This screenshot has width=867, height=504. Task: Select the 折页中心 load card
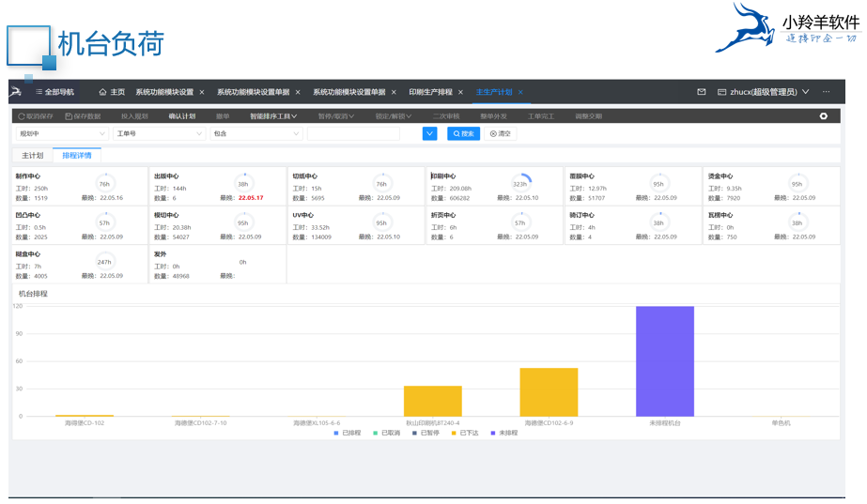coord(495,225)
